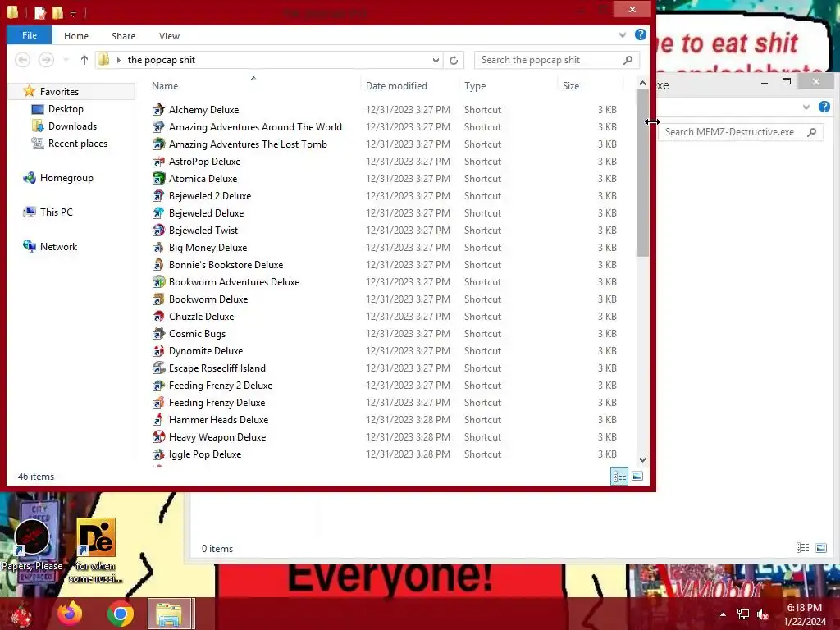Open Desktop in navigation pane
The image size is (840, 630).
point(66,109)
